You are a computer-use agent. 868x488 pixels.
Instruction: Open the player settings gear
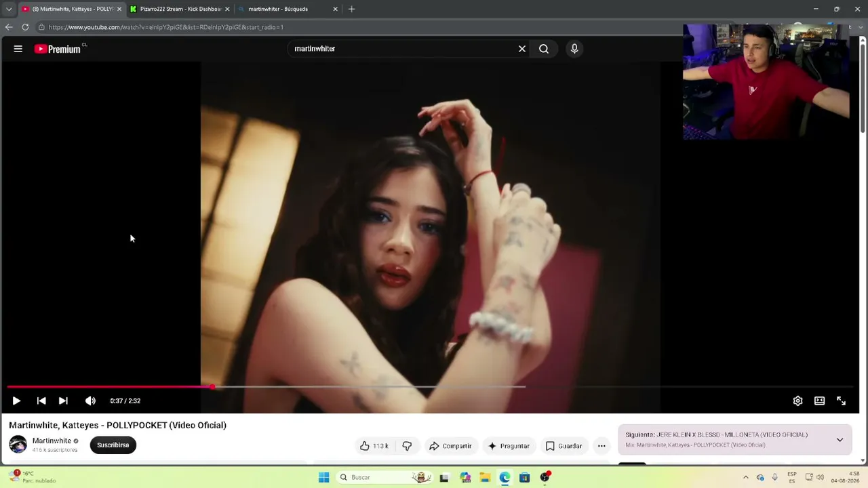[797, 401]
